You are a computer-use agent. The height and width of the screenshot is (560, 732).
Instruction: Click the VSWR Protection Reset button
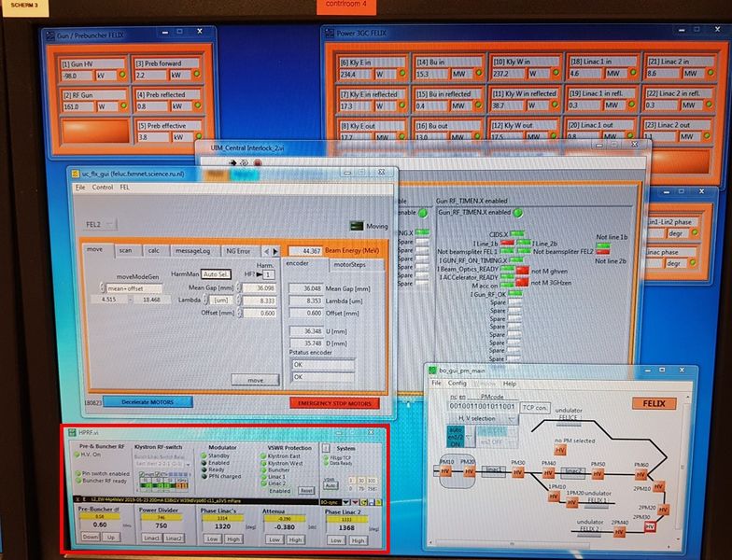pyautogui.click(x=306, y=491)
